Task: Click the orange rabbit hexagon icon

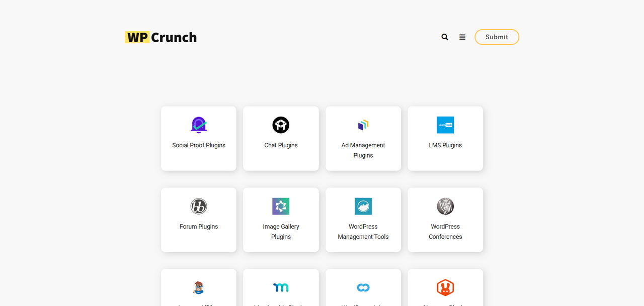Action: coord(445,287)
